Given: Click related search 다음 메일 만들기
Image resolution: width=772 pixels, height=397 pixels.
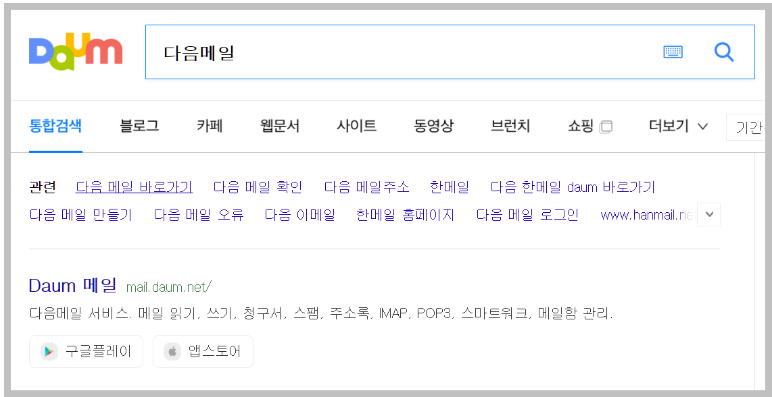Looking at the screenshot, I should pyautogui.click(x=81, y=215).
